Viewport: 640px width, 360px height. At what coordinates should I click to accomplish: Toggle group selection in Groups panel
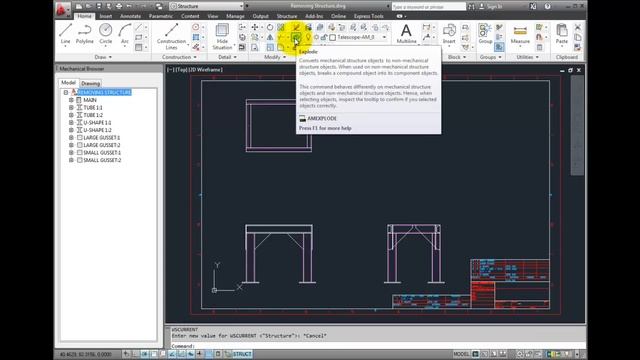(499, 48)
